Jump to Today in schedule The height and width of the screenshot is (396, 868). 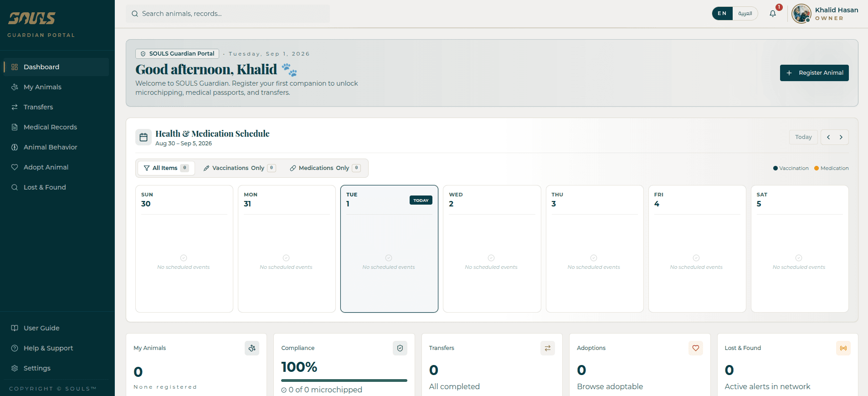(x=803, y=137)
